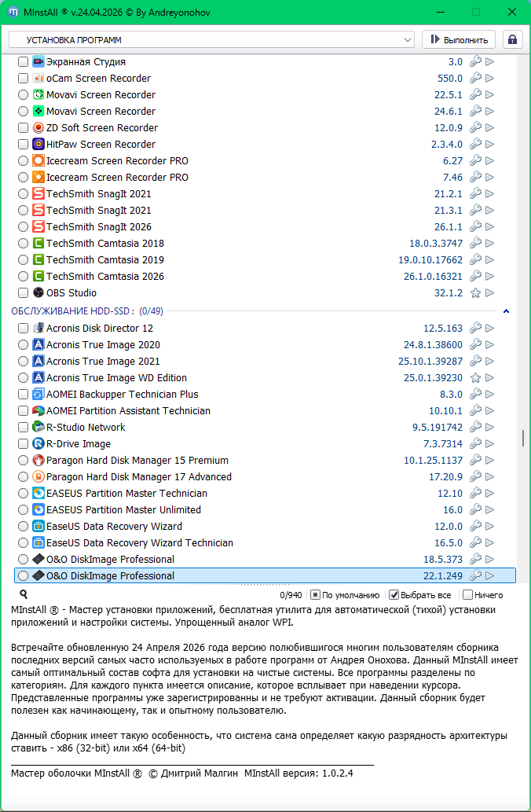The image size is (531, 812).
Task: Toggle the Выбрать все option
Action: (394, 595)
